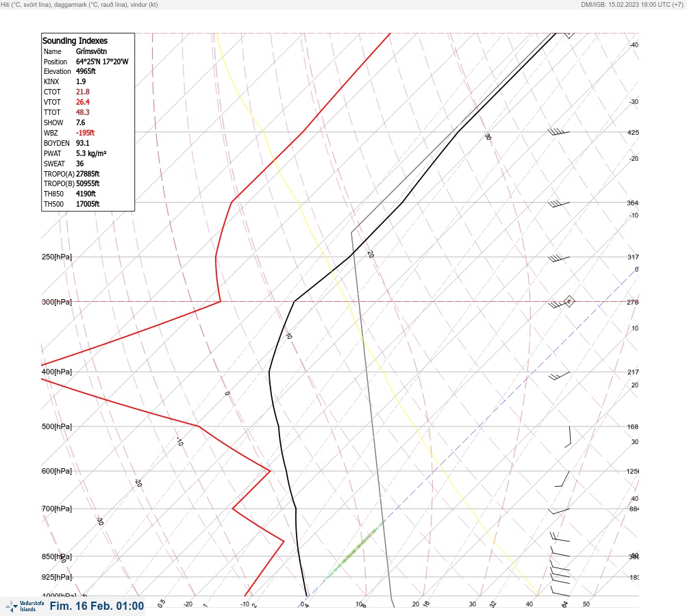
Task: Click the 600[hPa] pressure label
Action: tap(57, 471)
